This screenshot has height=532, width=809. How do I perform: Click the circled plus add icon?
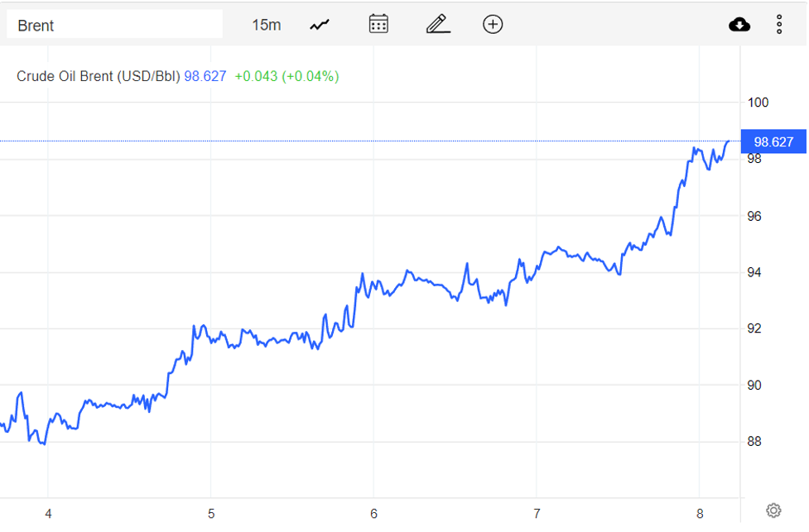tap(493, 24)
